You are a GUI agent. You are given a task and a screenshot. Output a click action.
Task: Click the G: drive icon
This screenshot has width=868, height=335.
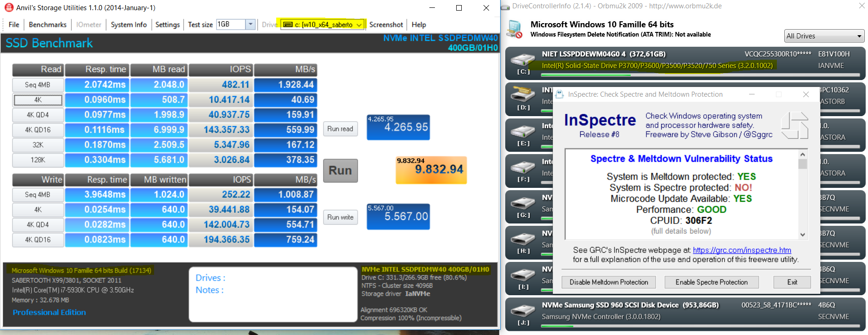(x=523, y=204)
